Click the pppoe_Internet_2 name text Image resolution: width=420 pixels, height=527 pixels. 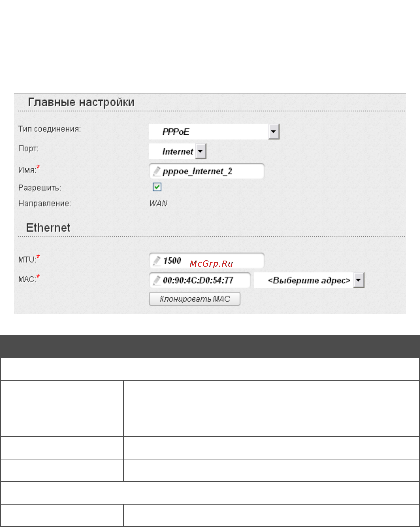point(197,171)
